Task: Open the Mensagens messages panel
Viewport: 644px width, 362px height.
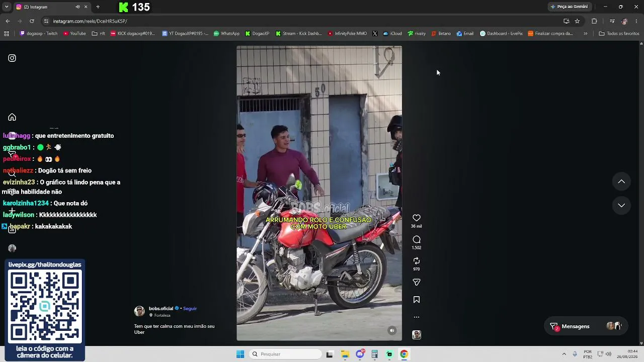Action: 586,326
